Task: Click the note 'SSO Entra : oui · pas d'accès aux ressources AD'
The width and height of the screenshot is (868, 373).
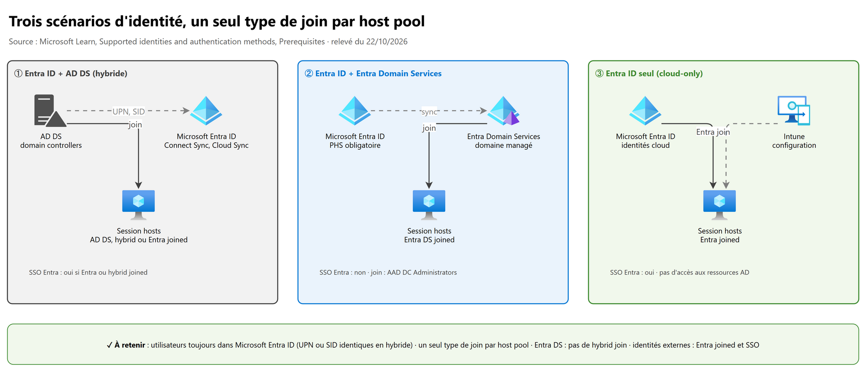Action: click(680, 273)
